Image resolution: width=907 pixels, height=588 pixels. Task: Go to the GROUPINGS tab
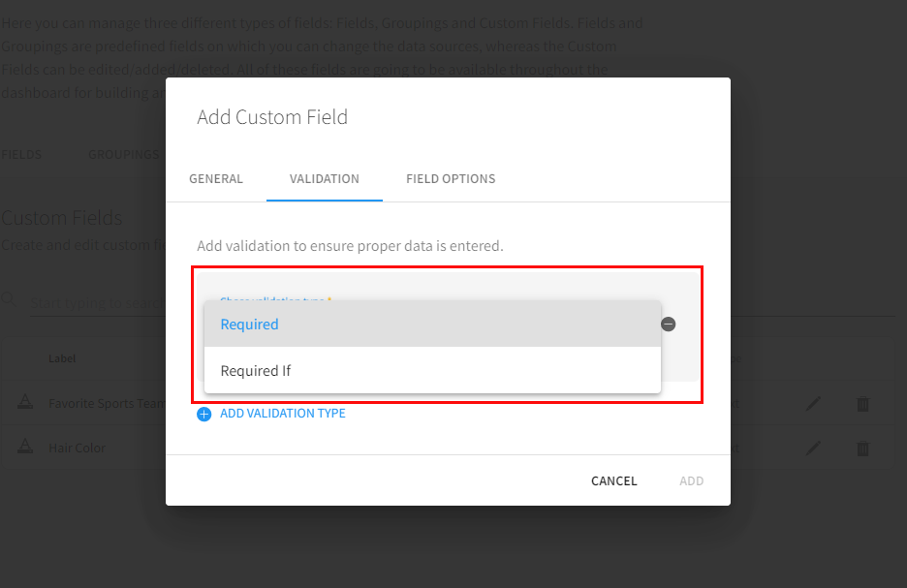coord(123,155)
